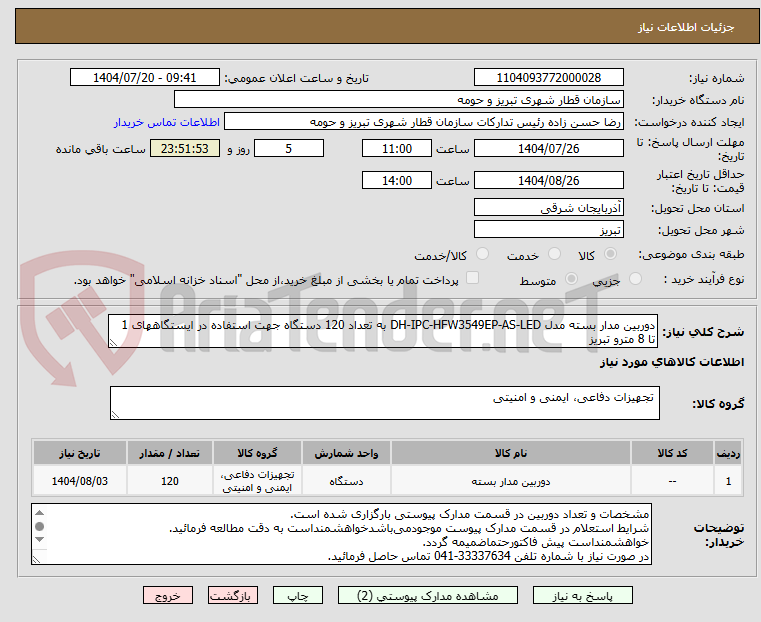This screenshot has width=761, height=622.
Task: Select the کالا/خدمت radio button
Action: (482, 254)
